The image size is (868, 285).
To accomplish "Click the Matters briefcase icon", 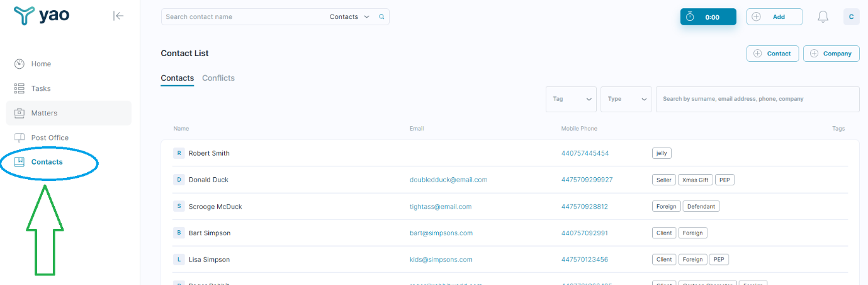I will pos(20,113).
